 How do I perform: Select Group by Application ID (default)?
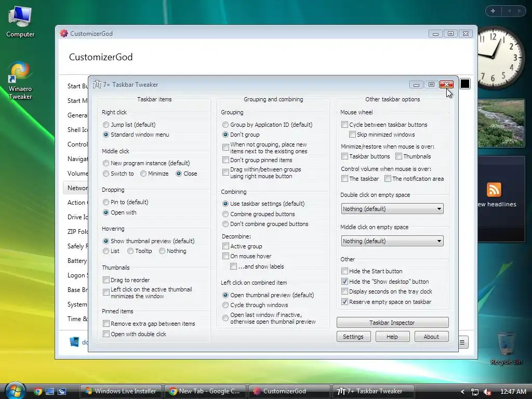268,125
